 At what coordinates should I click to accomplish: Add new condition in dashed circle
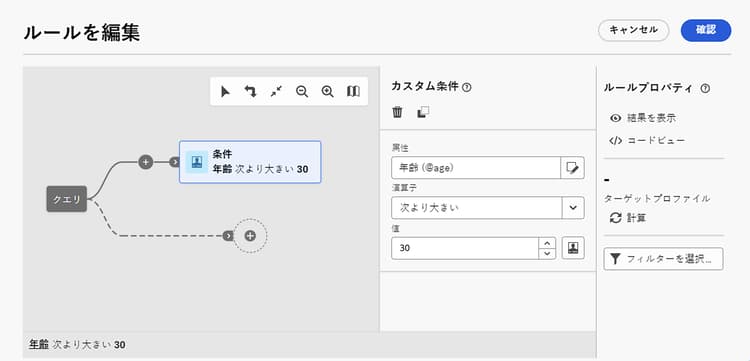click(x=250, y=235)
